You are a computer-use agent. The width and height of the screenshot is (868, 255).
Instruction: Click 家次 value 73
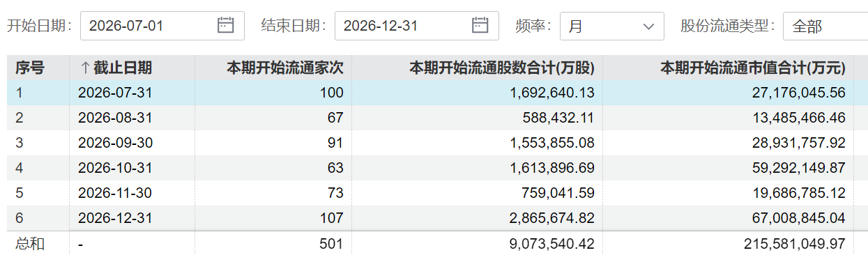click(336, 193)
